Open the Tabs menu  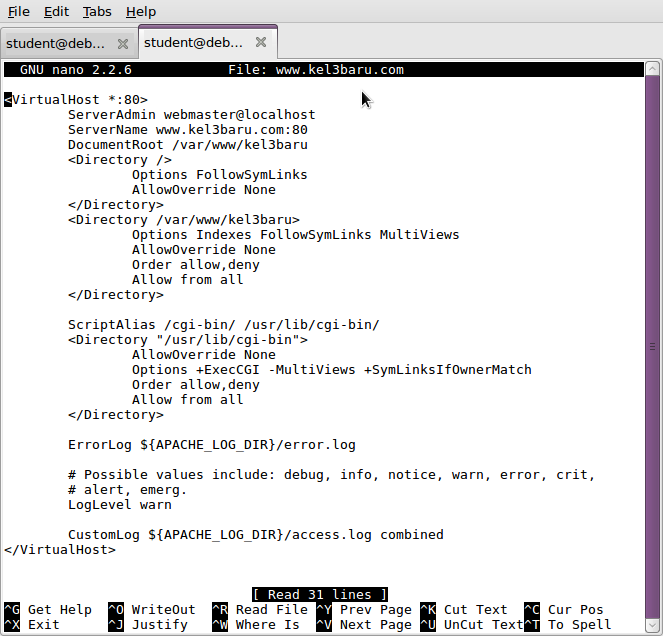click(97, 12)
